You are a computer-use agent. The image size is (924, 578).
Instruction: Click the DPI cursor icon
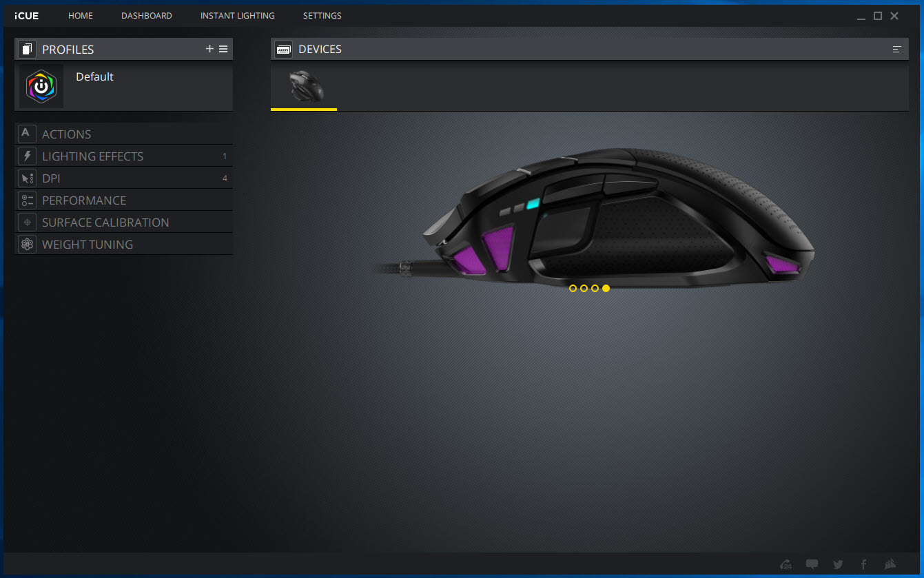pyautogui.click(x=27, y=178)
